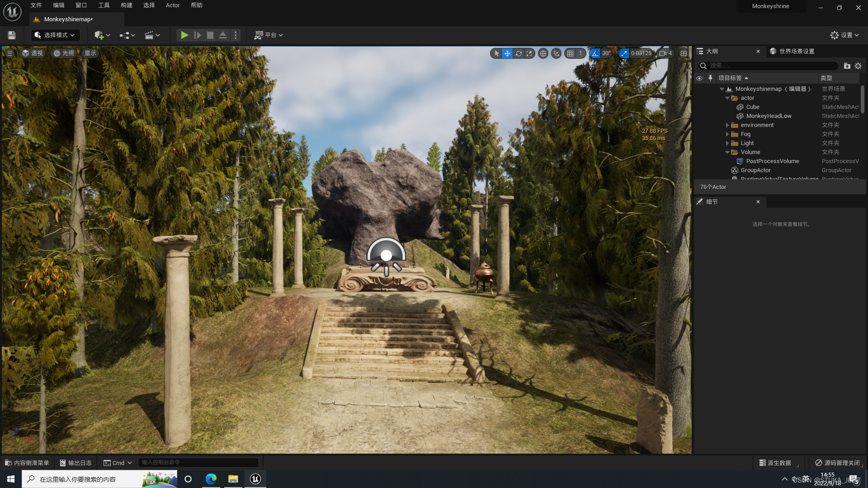Select the scale tool
The image size is (868, 488).
529,53
